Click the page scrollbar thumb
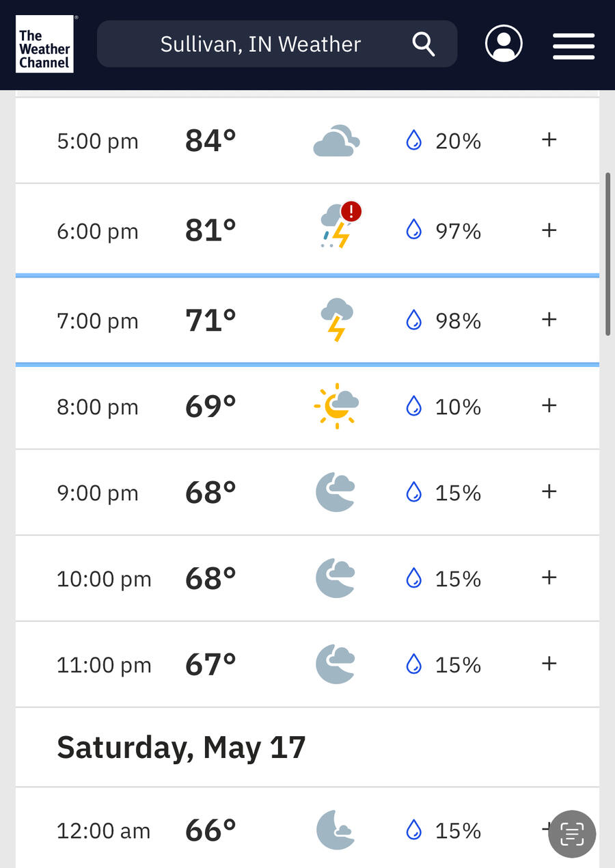The height and width of the screenshot is (868, 615). (607, 254)
